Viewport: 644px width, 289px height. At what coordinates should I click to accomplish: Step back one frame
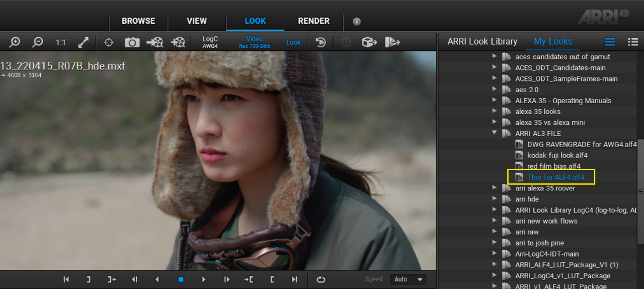coord(134,279)
